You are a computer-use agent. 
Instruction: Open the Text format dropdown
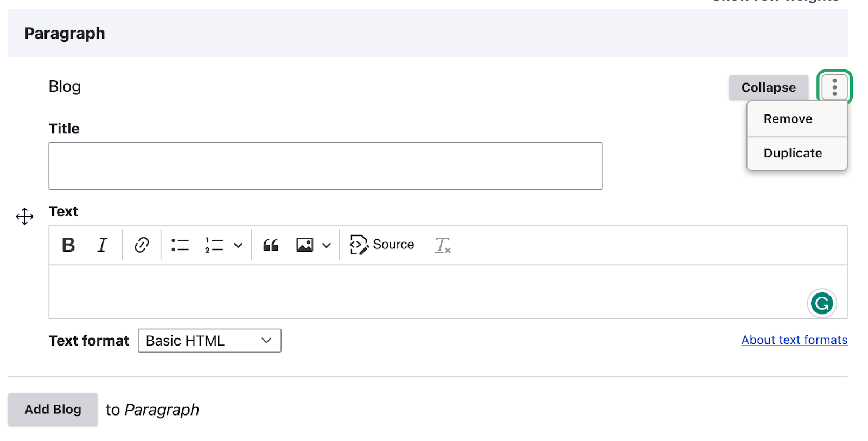(x=209, y=341)
